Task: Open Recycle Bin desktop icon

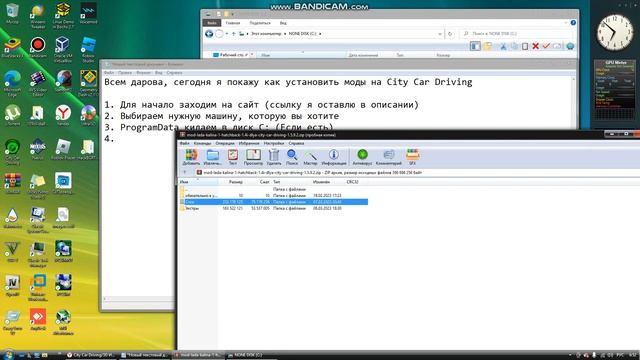Action: (12, 13)
